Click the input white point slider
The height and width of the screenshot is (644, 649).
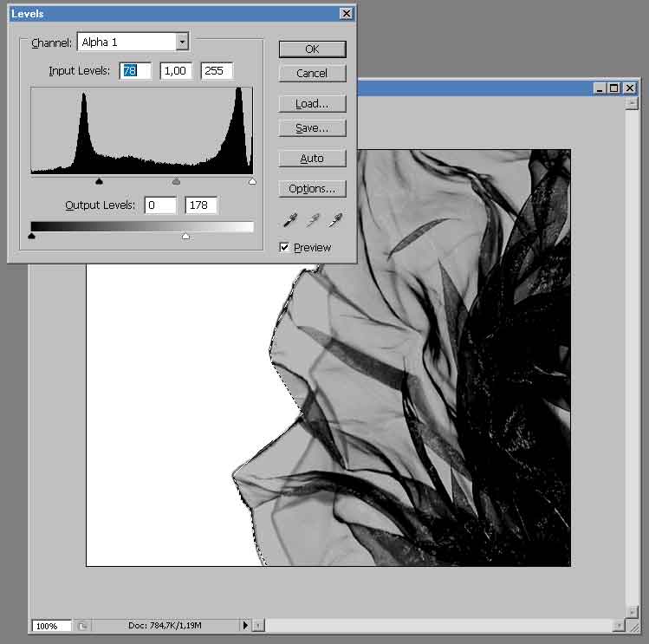252,181
